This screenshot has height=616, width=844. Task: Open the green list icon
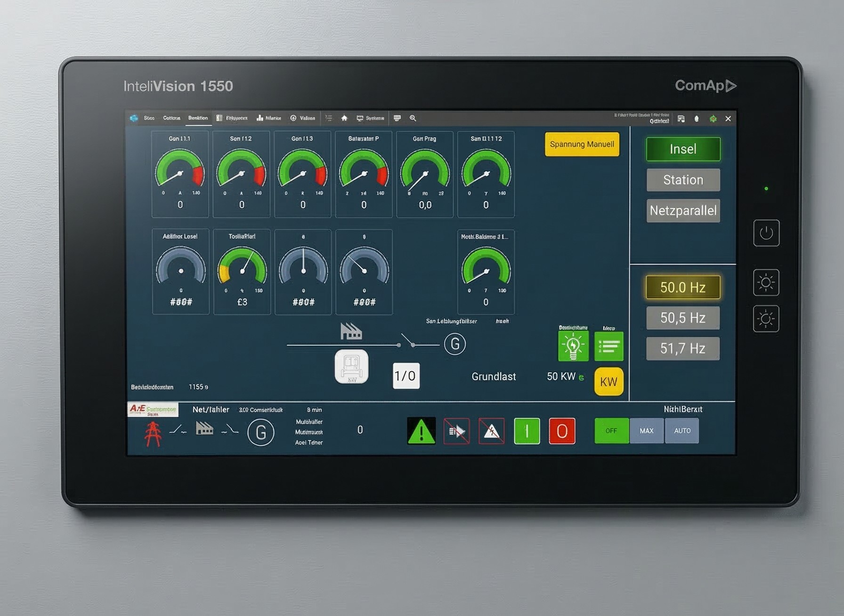click(x=609, y=346)
